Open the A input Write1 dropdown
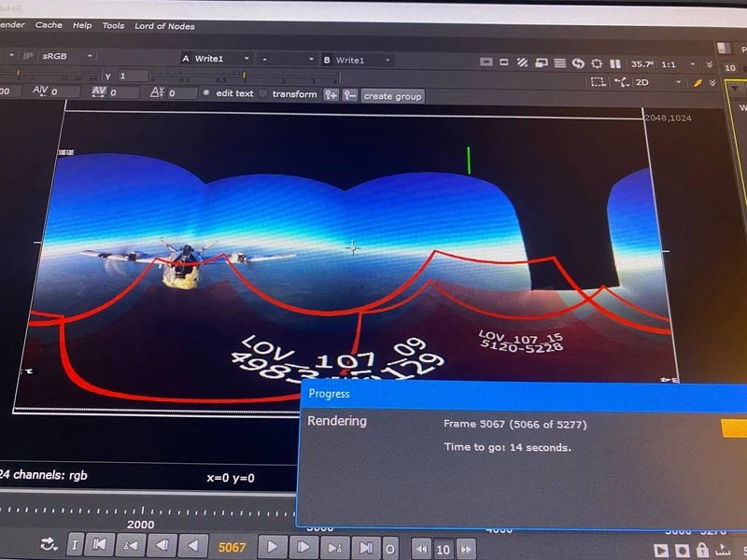The image size is (747, 560). pos(216,59)
